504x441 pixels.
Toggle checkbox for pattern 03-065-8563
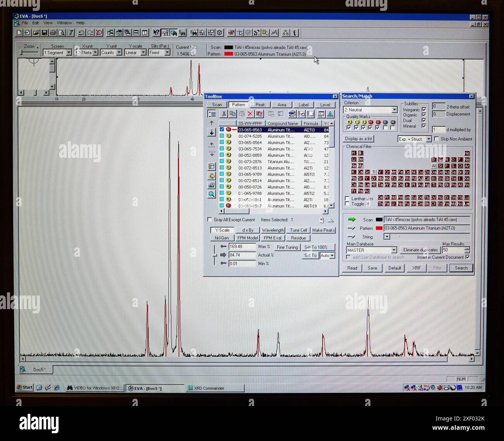click(x=222, y=130)
